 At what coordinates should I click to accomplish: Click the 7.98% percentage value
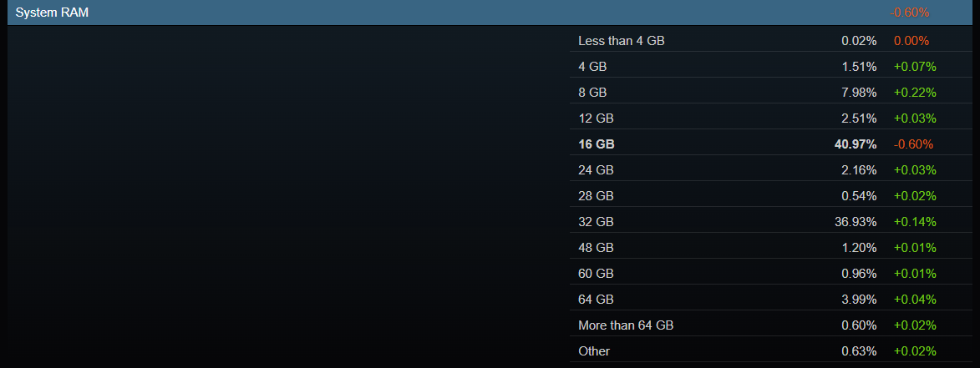point(859,93)
